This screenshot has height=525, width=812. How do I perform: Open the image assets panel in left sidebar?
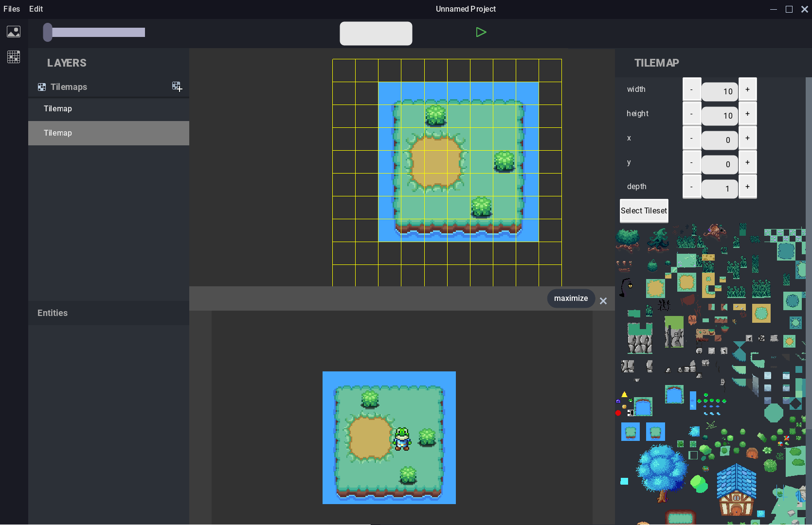pos(13,32)
